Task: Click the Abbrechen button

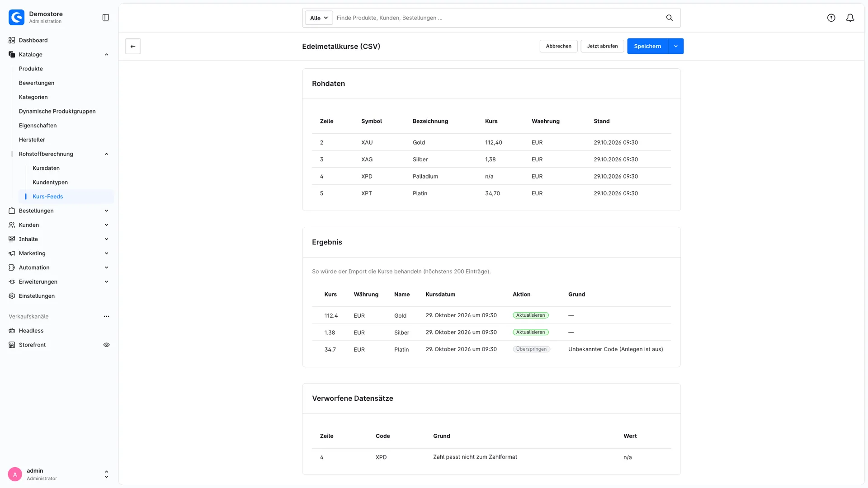Action: 558,46
